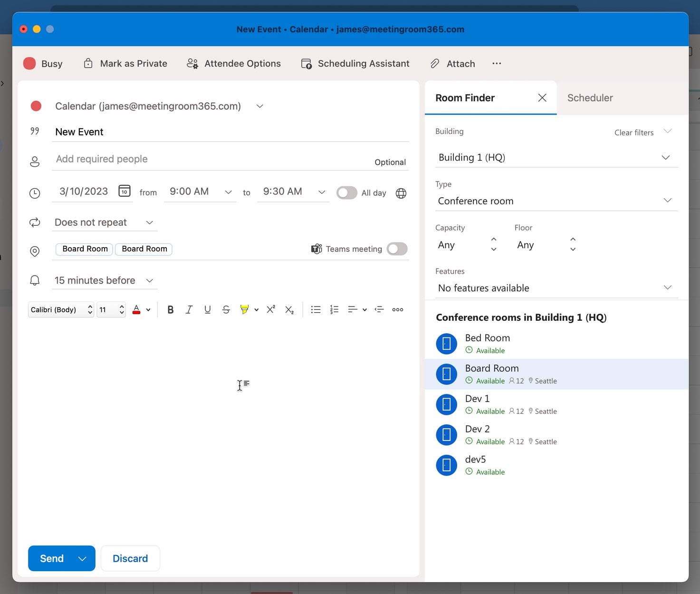
Task: Click the Attach paperclip button
Action: (x=452, y=64)
